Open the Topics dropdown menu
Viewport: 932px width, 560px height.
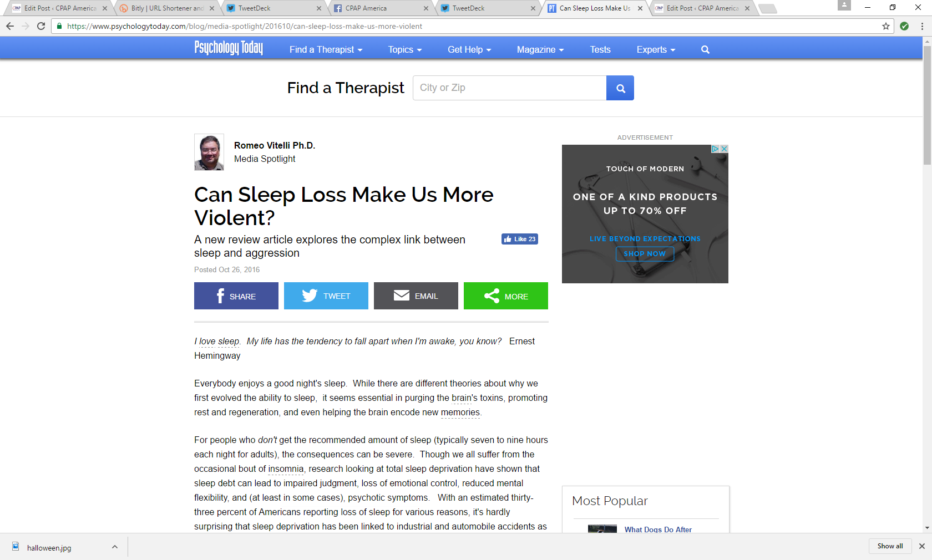(x=405, y=49)
